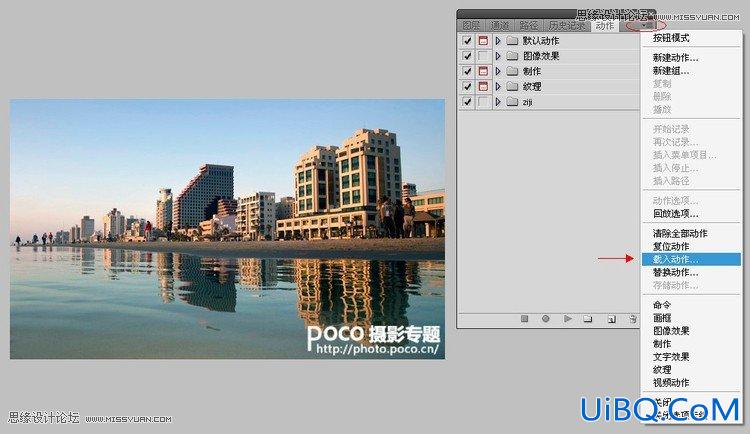Open the Actions panel flyout menu arrow
The image size is (750, 434).
click(x=646, y=25)
